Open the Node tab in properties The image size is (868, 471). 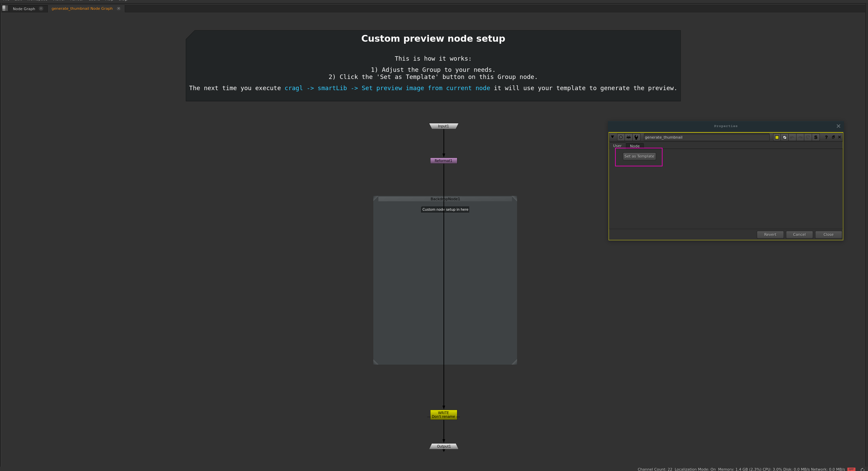tap(635, 146)
